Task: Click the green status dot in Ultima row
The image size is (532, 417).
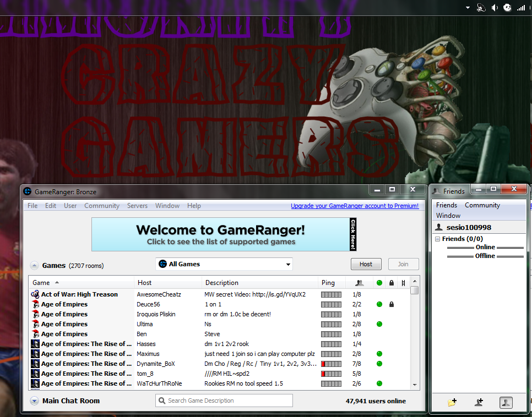Action: [379, 324]
